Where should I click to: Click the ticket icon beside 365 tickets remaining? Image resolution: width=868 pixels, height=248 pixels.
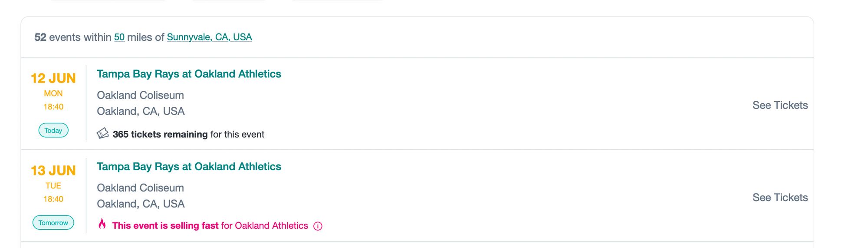102,133
